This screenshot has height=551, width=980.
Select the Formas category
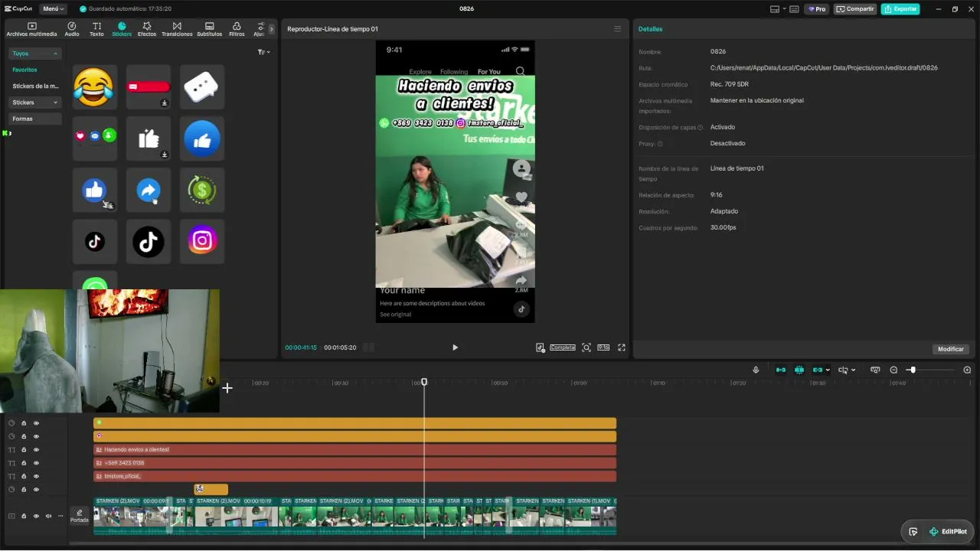pyautogui.click(x=35, y=119)
